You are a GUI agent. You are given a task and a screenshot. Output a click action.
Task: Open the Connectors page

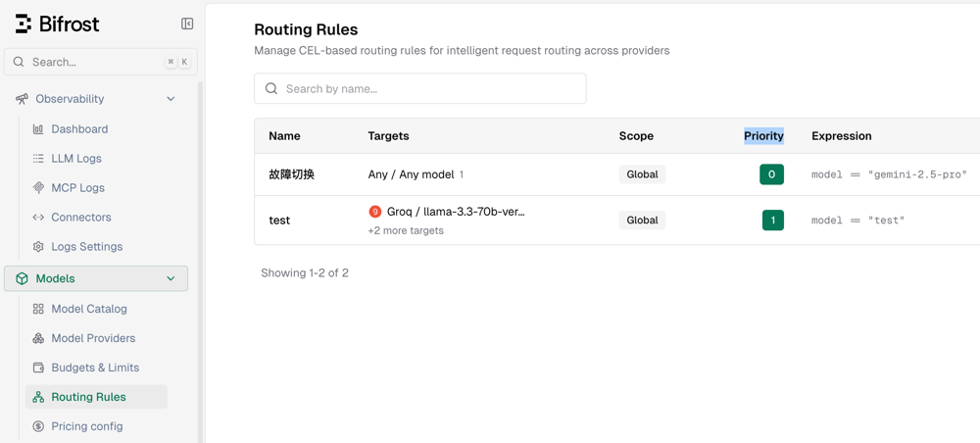coord(80,218)
